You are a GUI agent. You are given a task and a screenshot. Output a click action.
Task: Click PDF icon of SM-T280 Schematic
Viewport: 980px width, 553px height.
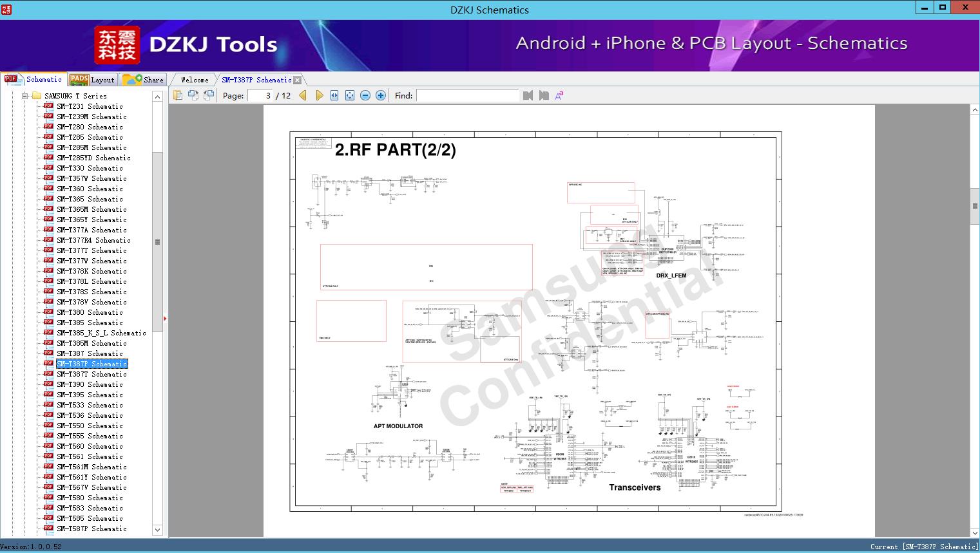pyautogui.click(x=48, y=127)
